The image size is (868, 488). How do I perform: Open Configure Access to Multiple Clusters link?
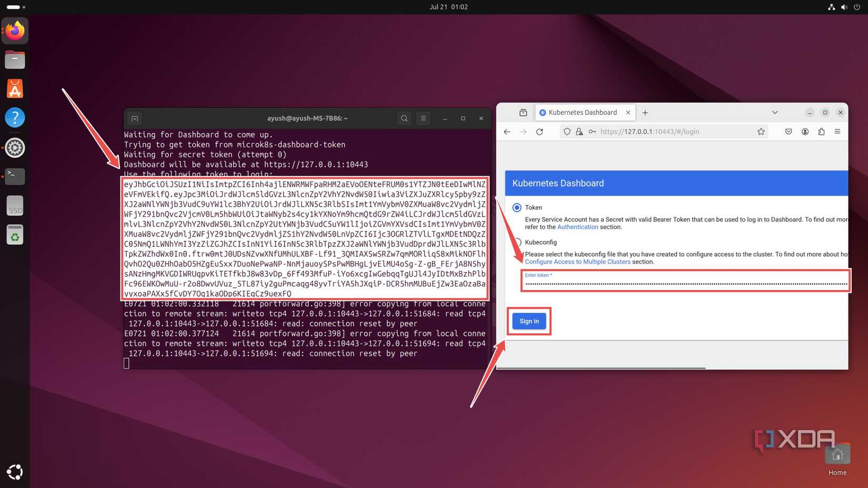click(x=578, y=262)
